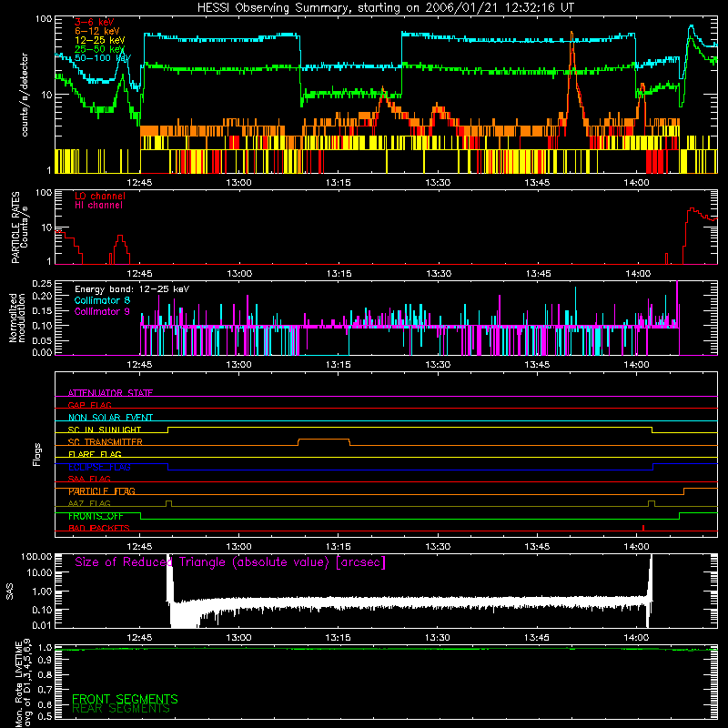Screen dimensions: 728x728
Task: Click the PARTICLE RATES axis title
Action: (x=15, y=227)
